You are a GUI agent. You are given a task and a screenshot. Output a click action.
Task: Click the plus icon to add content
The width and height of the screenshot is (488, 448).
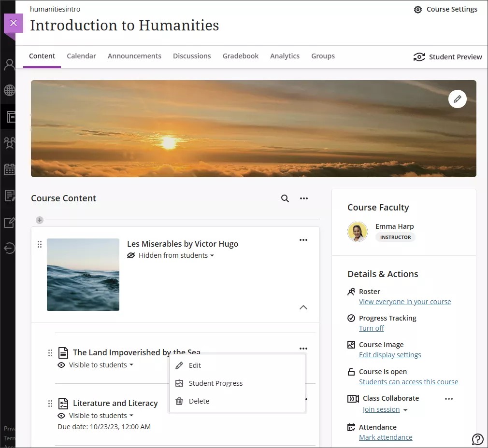[40, 220]
